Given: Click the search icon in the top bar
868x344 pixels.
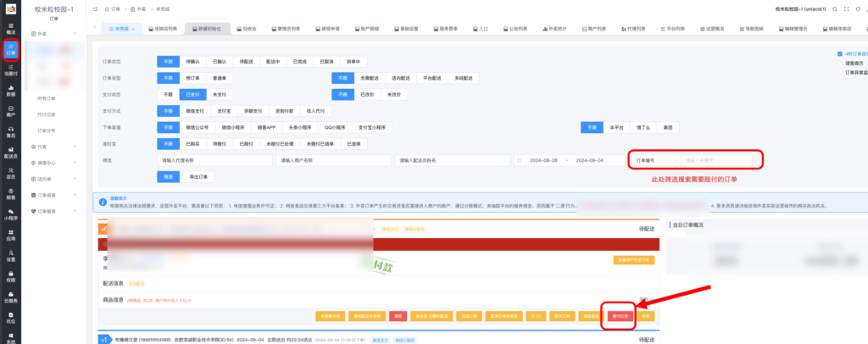Looking at the screenshot, I should point(834,9).
